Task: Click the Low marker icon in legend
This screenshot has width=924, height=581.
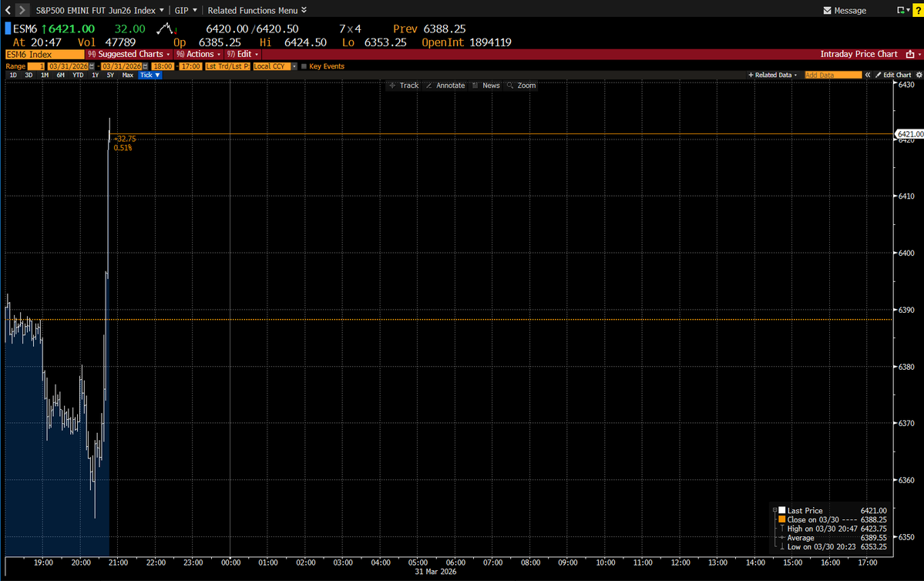Action: click(782, 547)
